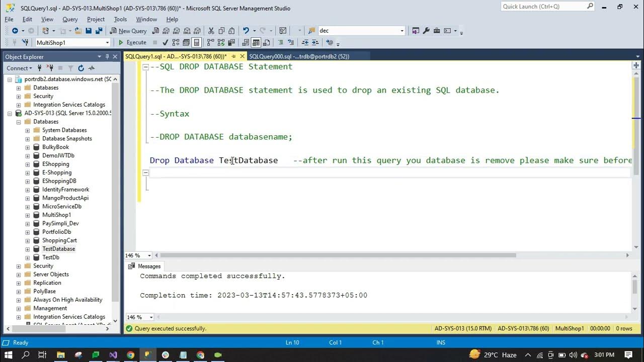The height and width of the screenshot is (362, 644).
Task: Open the Query menu
Action: 70,19
